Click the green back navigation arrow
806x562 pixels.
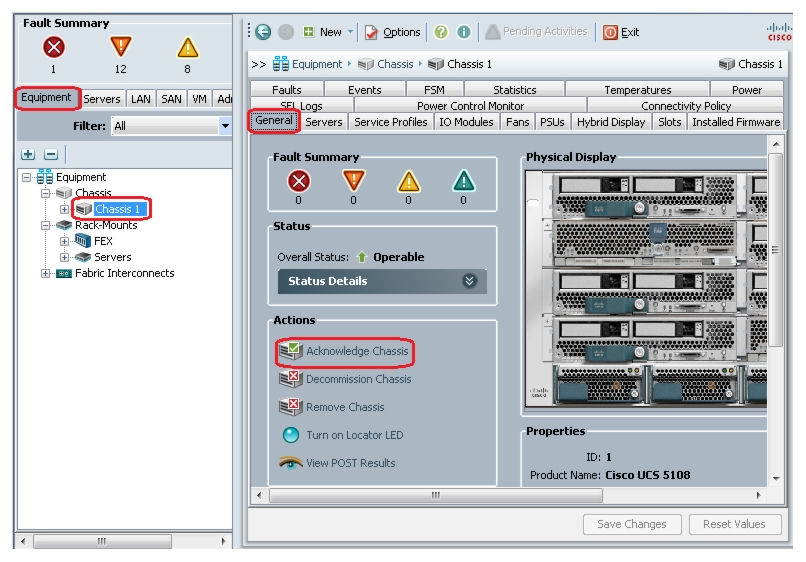[263, 32]
